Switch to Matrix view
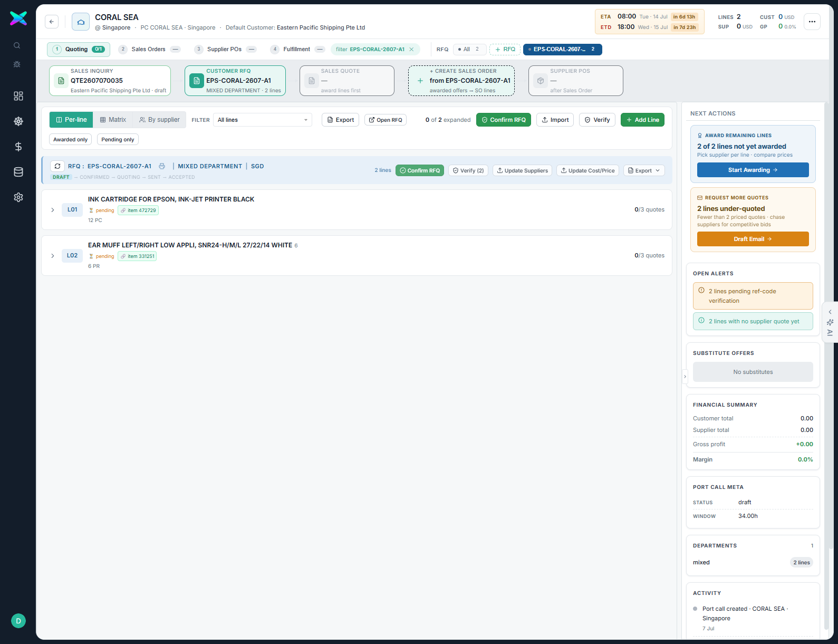Image resolution: width=838 pixels, height=644 pixels. (x=113, y=120)
